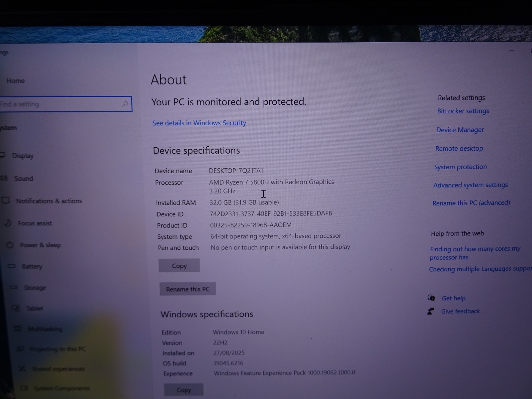The image size is (532, 399).
Task: Open Display settings page
Action: coord(23,156)
